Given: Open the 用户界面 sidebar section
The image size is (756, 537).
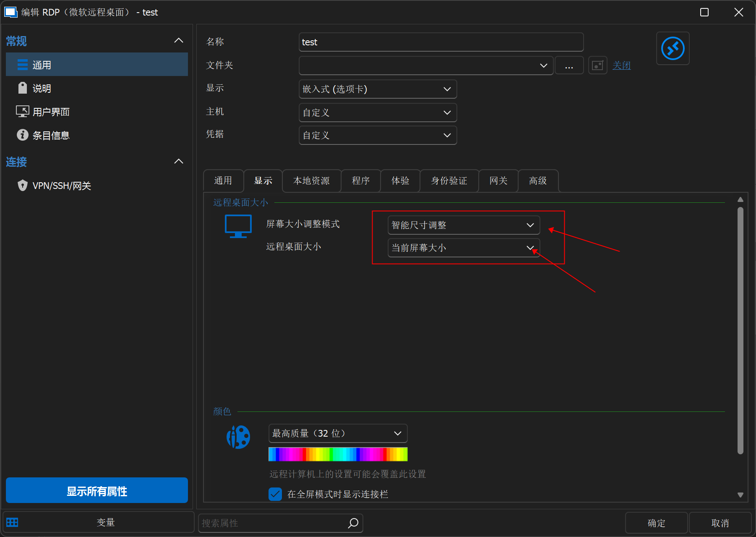Looking at the screenshot, I should point(51,112).
